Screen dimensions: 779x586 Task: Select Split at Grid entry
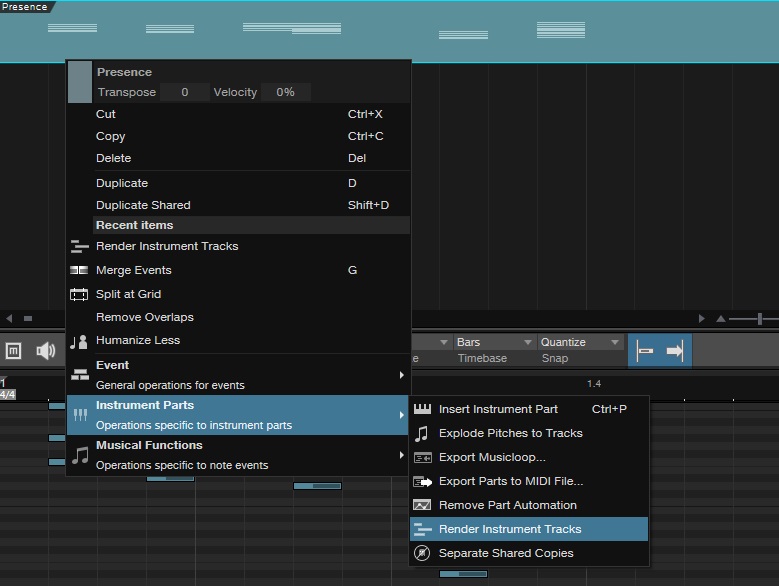click(x=238, y=294)
